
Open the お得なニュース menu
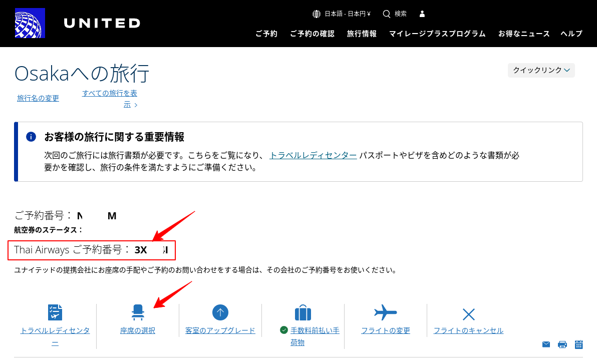pos(524,34)
